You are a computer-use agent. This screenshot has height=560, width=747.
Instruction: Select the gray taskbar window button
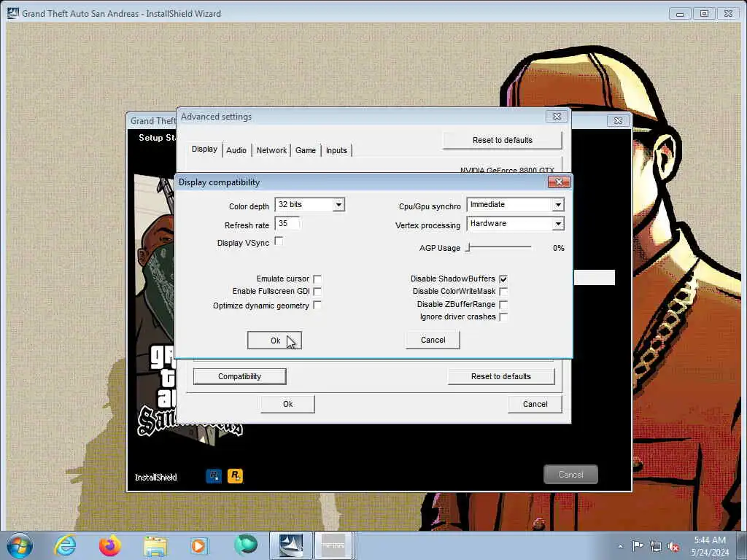pyautogui.click(x=333, y=545)
